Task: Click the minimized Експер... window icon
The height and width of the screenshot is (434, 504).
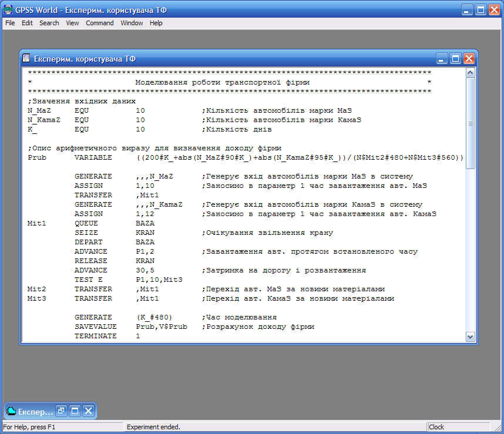Action: (x=11, y=411)
